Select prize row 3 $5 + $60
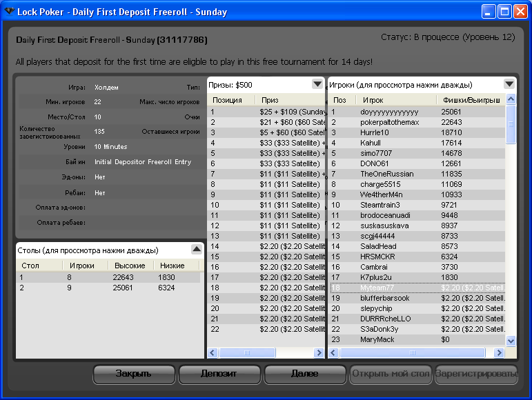Image resolution: width=532 pixels, height=400 pixels. [x=266, y=132]
